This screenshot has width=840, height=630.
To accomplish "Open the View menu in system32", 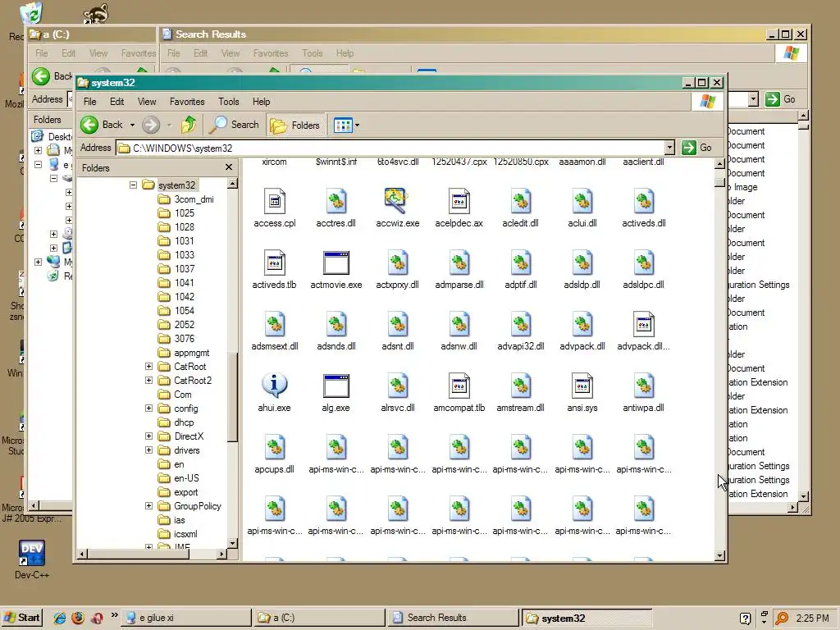I will pos(147,101).
